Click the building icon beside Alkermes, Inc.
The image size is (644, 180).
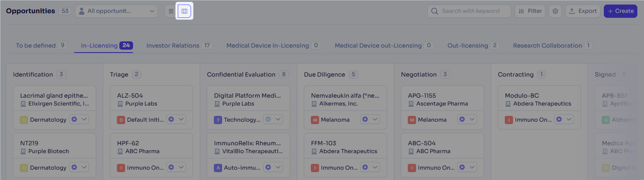(314, 104)
